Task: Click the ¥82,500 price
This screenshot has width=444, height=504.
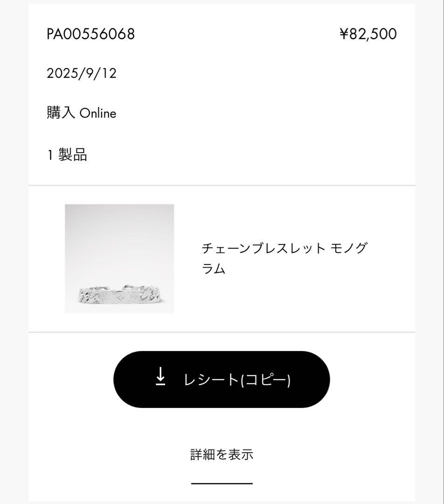Action: point(368,34)
